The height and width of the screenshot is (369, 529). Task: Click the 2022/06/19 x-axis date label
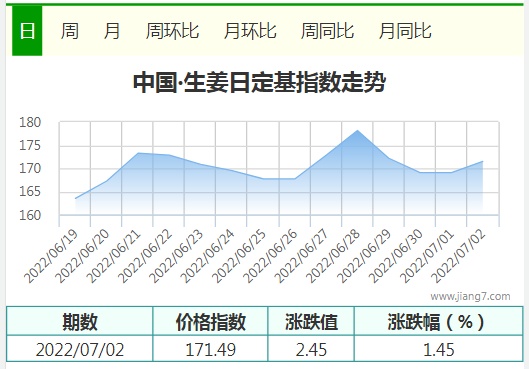pyautogui.click(x=51, y=256)
